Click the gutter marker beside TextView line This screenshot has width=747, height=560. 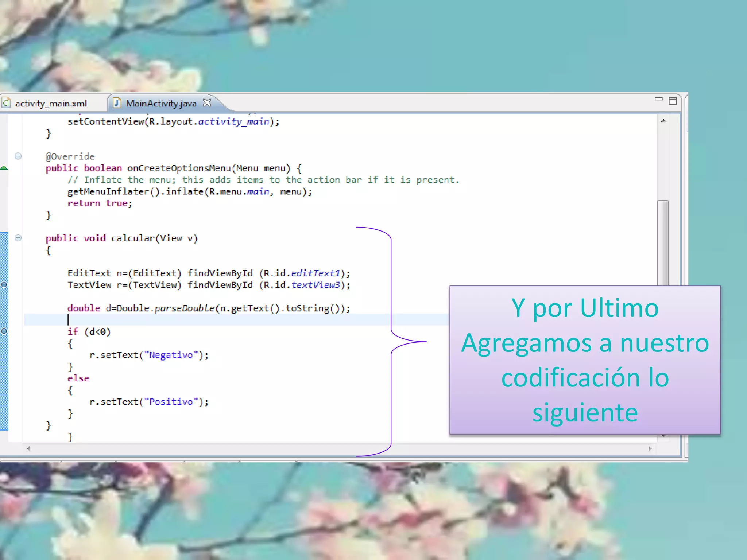(x=4, y=284)
